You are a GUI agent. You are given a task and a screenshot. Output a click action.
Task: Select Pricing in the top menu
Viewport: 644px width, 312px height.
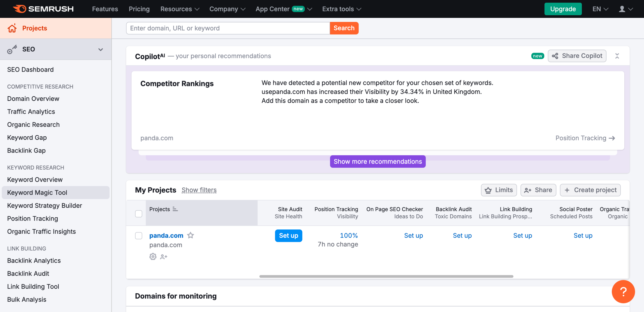pos(139,9)
